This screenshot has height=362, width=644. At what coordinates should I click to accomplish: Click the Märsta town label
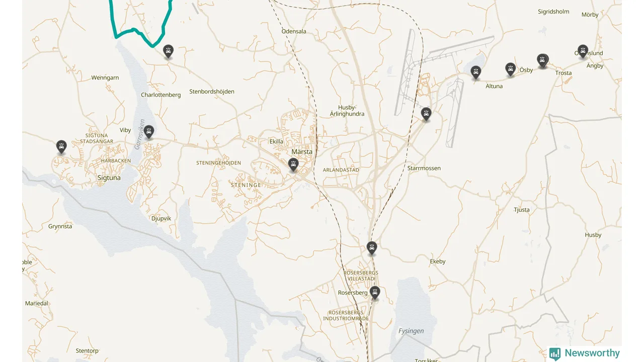[x=302, y=151]
